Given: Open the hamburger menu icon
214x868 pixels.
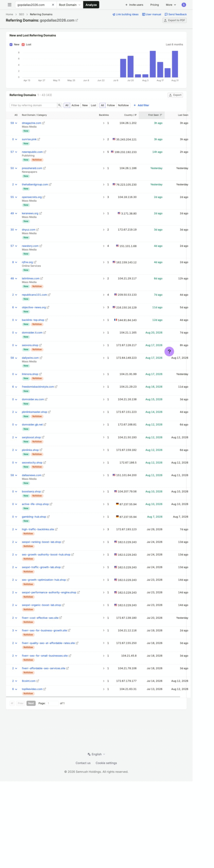Looking at the screenshot, I should [10, 5].
